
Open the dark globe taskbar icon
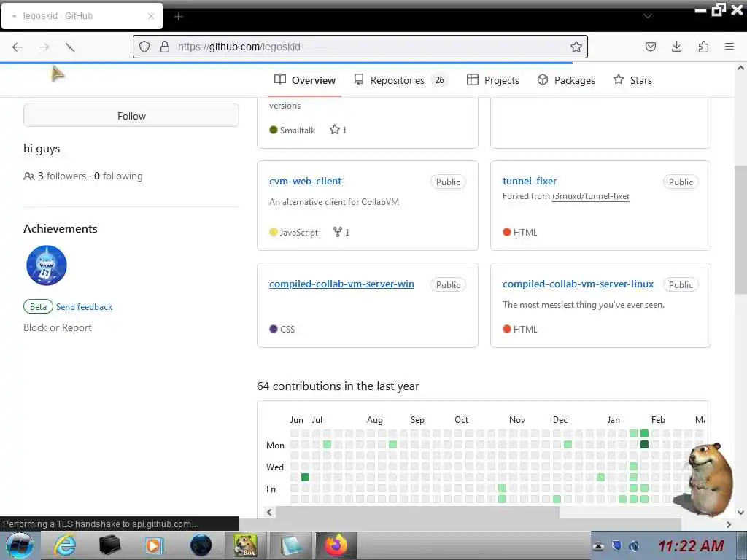click(x=201, y=545)
